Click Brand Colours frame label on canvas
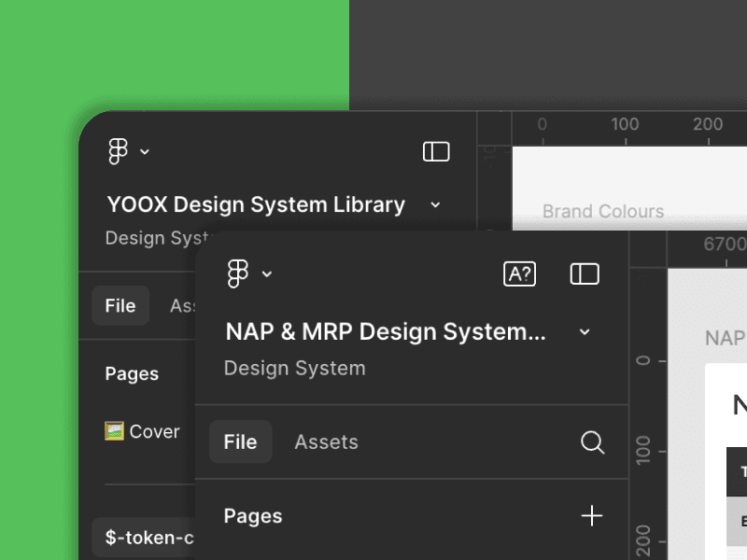This screenshot has width=747, height=560. [x=603, y=212]
